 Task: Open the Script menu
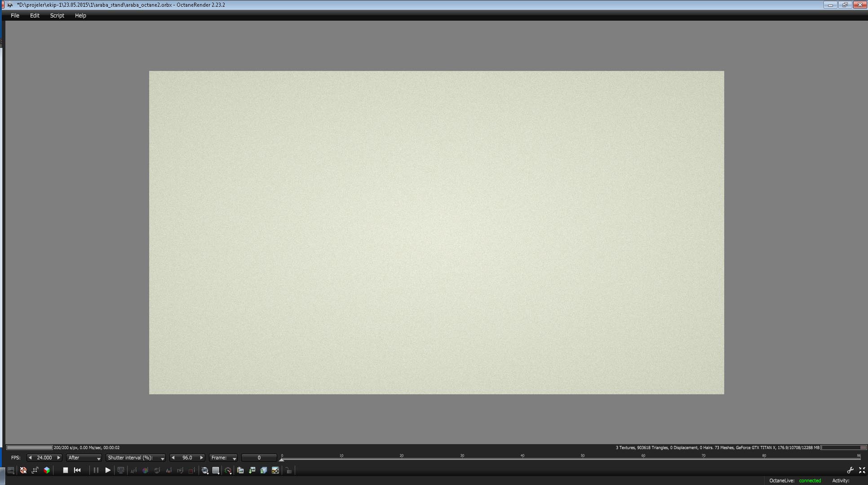click(57, 15)
